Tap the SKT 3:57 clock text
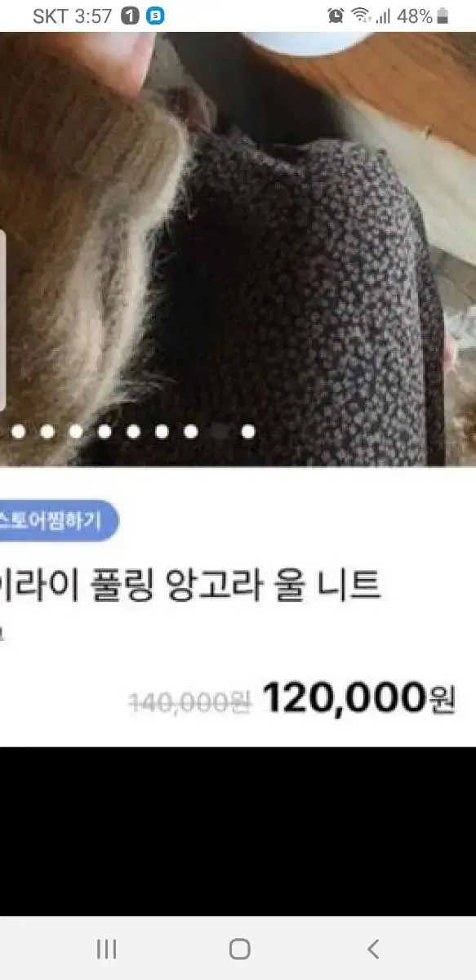The height and width of the screenshot is (980, 476). point(72,16)
